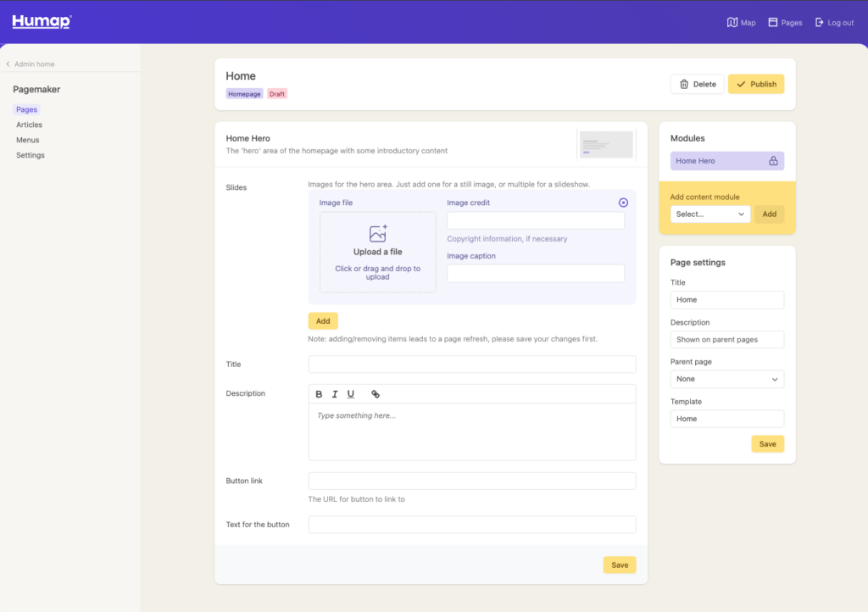The width and height of the screenshot is (868, 612).
Task: Click the Humap logo
Action: click(x=42, y=22)
